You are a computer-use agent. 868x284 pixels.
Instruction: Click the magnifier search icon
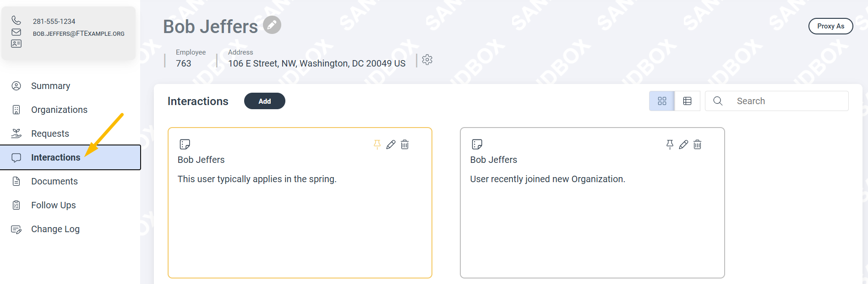tap(718, 101)
